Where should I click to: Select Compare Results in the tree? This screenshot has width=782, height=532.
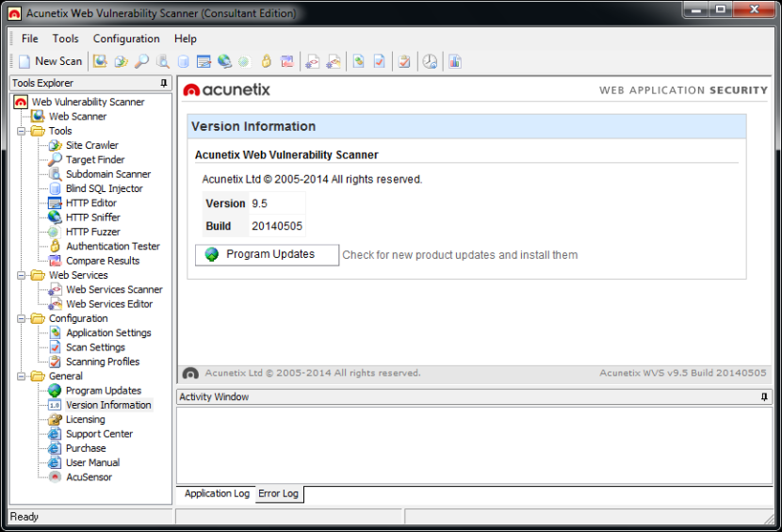[103, 261]
